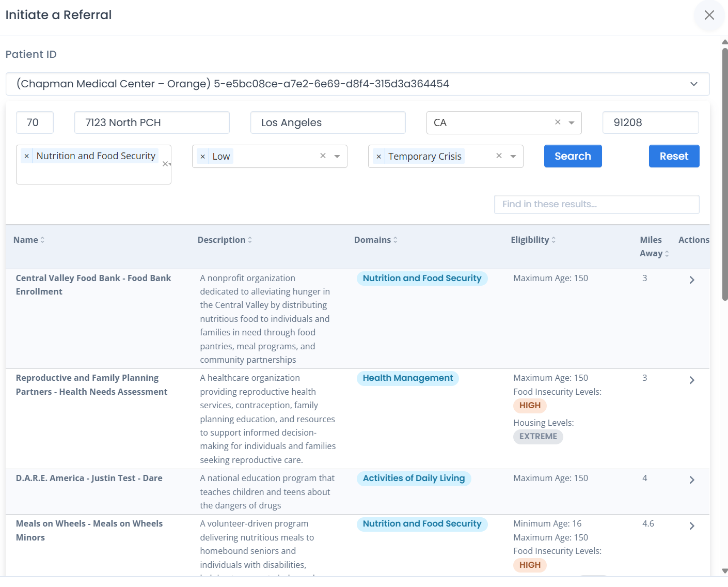Click Nutrition and Food Security badge for Central Valley

click(x=422, y=279)
